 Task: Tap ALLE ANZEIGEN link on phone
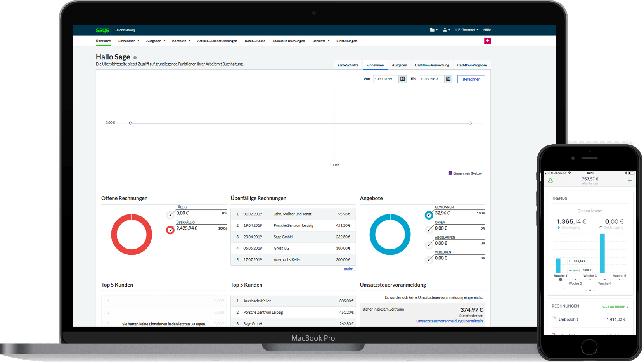[x=615, y=307]
